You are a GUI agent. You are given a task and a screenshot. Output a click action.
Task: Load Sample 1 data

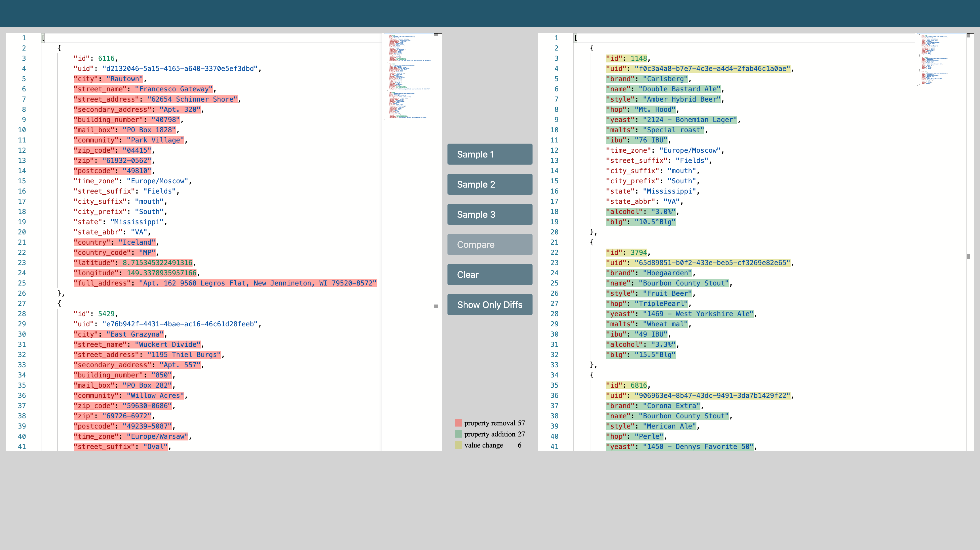click(490, 154)
